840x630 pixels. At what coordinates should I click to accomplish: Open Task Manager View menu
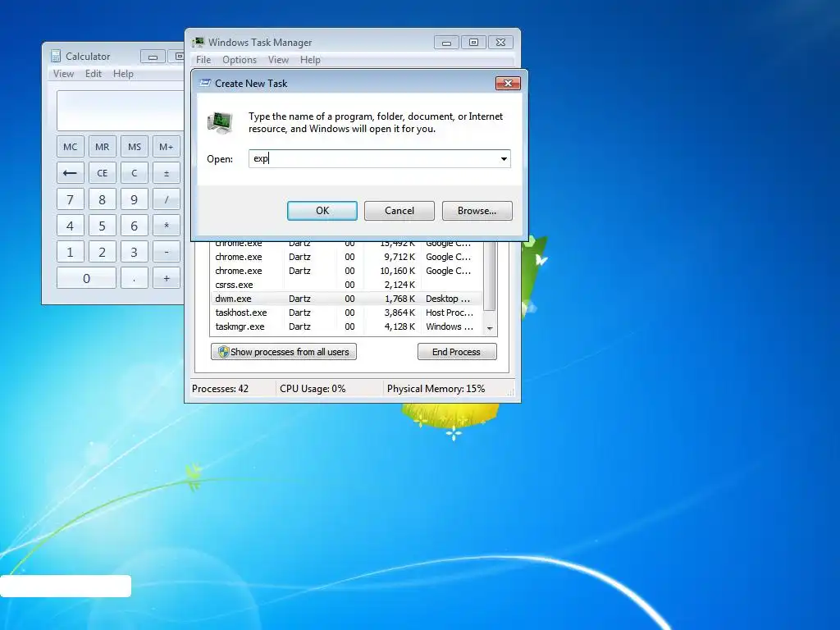point(278,59)
